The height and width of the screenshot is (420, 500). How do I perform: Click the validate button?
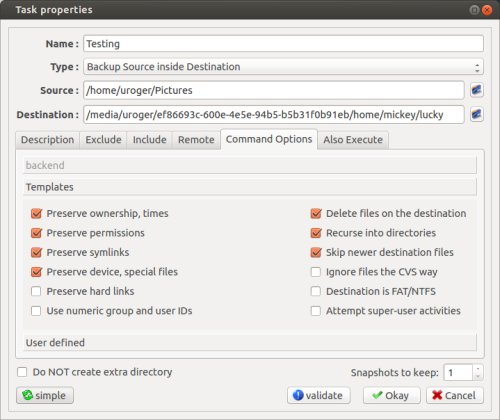pos(319,395)
